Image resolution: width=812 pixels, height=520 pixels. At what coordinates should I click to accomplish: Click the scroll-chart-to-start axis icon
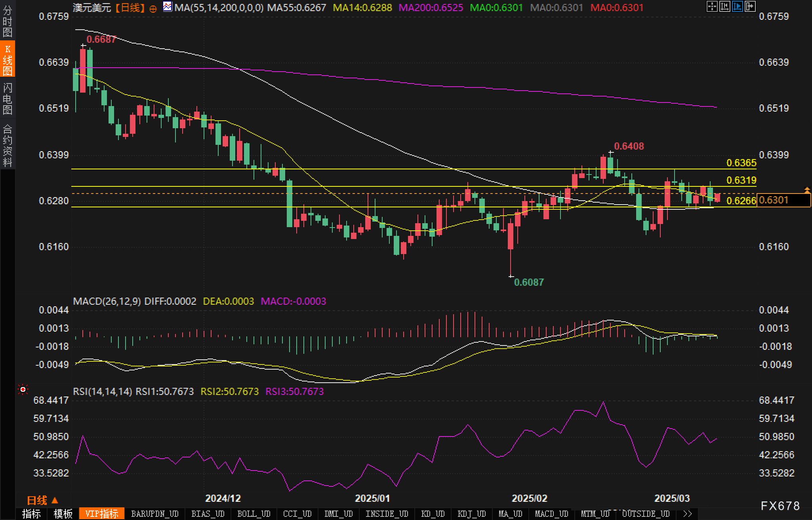coord(724,6)
